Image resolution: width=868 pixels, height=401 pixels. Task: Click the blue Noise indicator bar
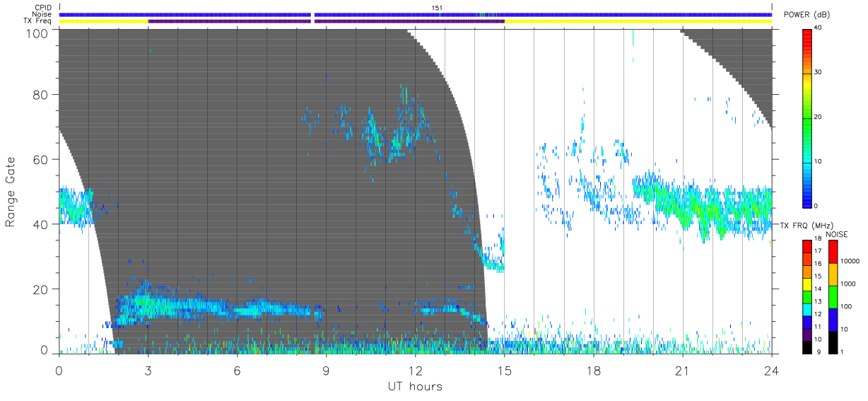(416, 14)
